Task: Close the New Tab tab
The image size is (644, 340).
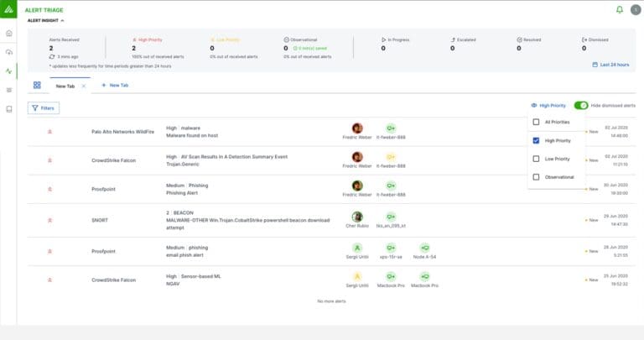Action: click(x=84, y=86)
